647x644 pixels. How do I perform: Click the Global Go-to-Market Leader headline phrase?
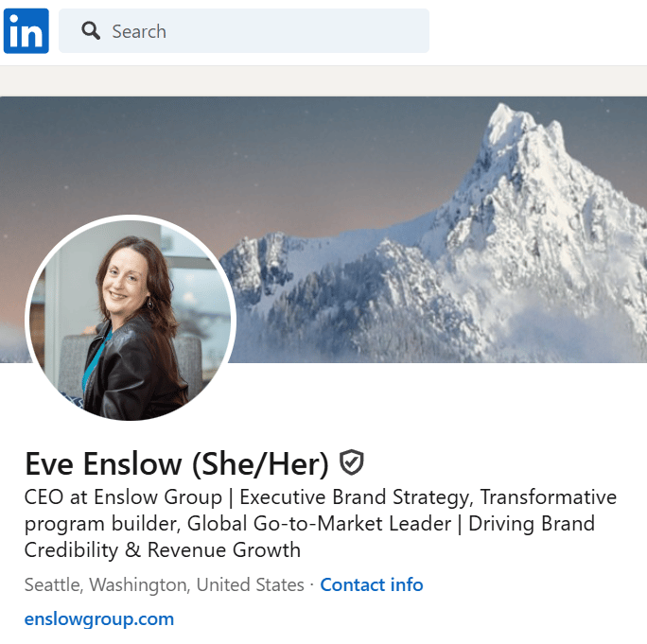(x=319, y=524)
